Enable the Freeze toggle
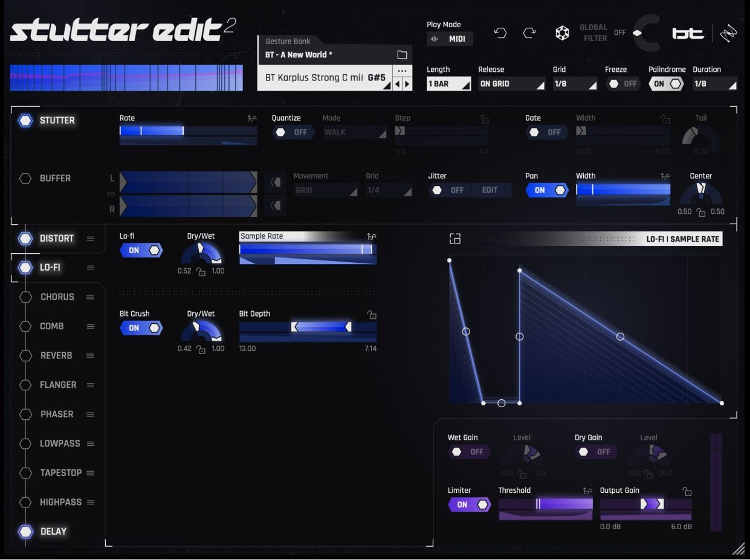750x560 pixels. pyautogui.click(x=622, y=84)
